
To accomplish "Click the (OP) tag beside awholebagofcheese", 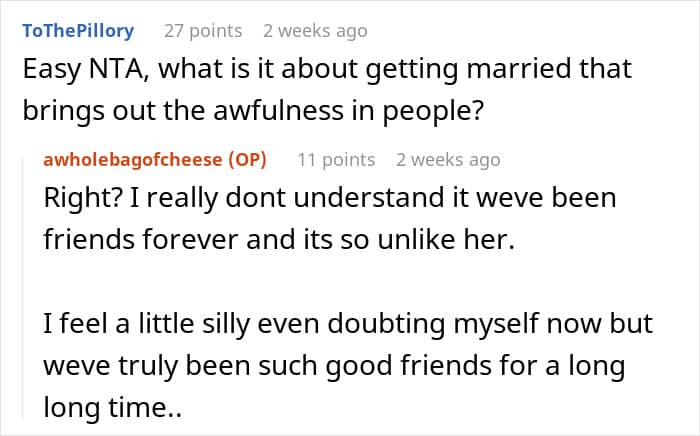I will [247, 159].
